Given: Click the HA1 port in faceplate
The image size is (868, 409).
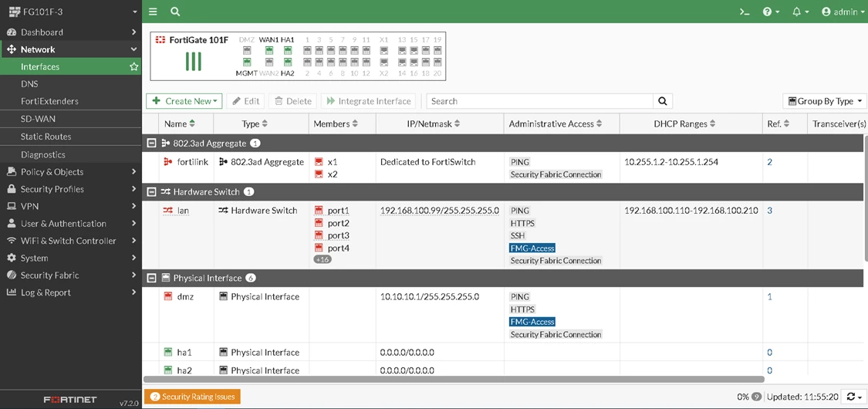Looking at the screenshot, I should 287,50.
